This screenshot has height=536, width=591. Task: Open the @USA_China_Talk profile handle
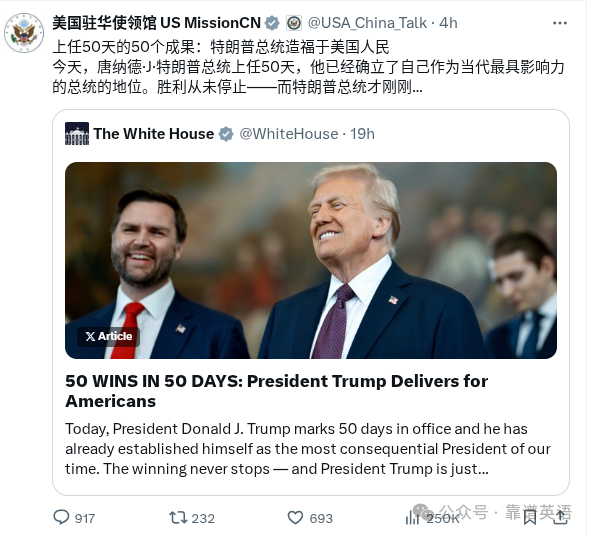(369, 23)
